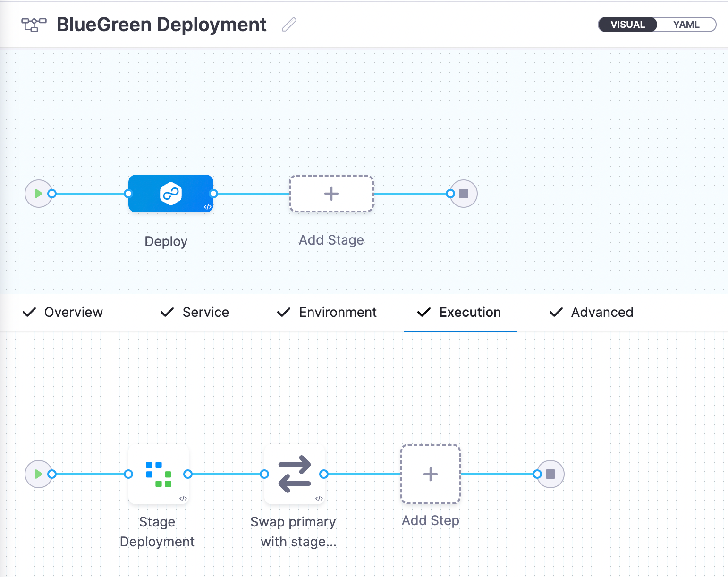Click the execution end stop node

(x=550, y=474)
